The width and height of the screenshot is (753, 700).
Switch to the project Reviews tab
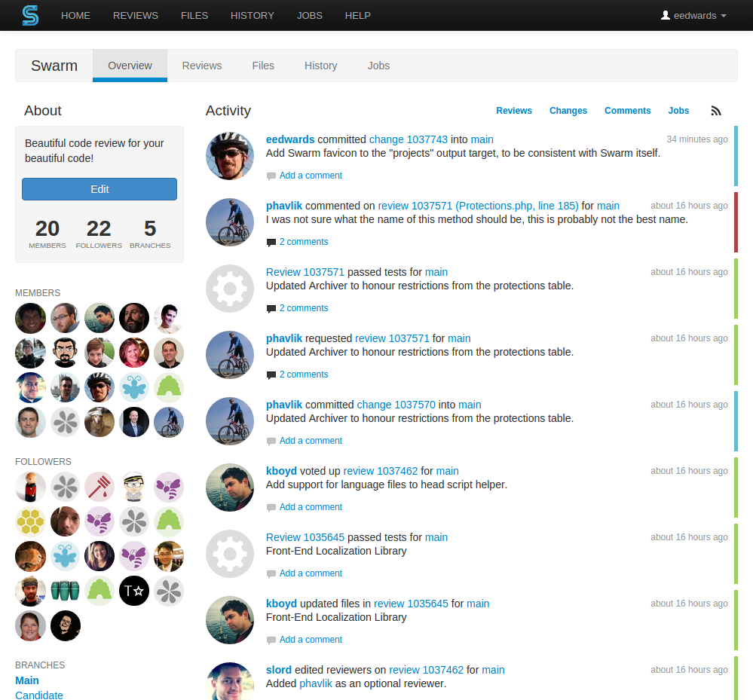202,66
